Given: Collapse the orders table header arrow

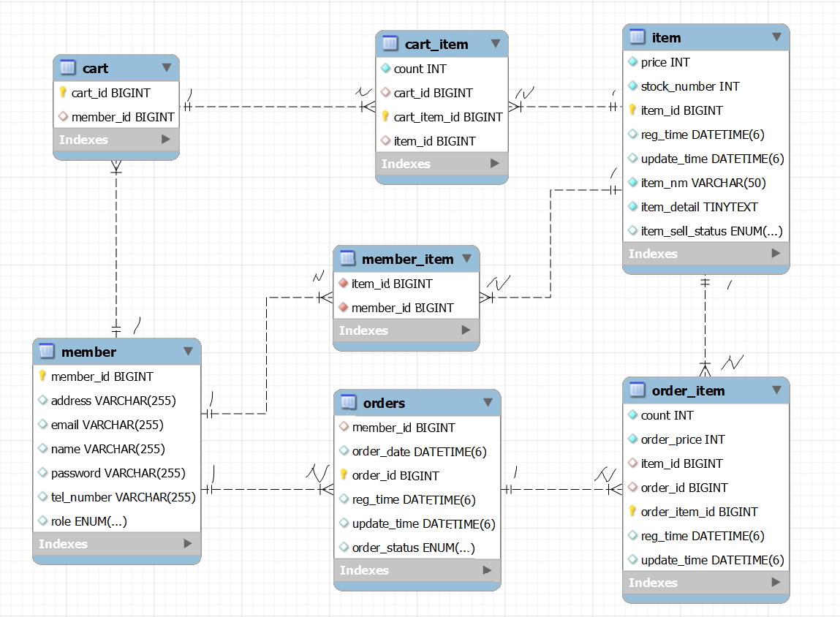Looking at the screenshot, I should pyautogui.click(x=488, y=401).
